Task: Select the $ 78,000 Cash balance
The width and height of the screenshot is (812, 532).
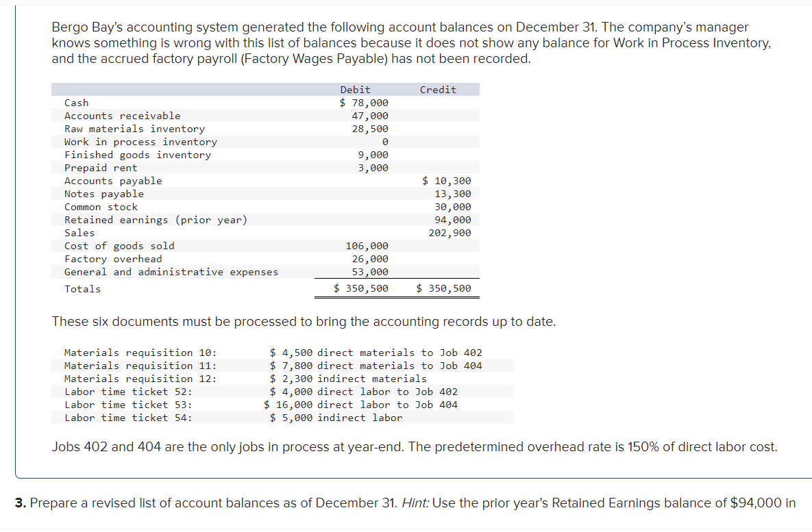Action: pyautogui.click(x=364, y=102)
